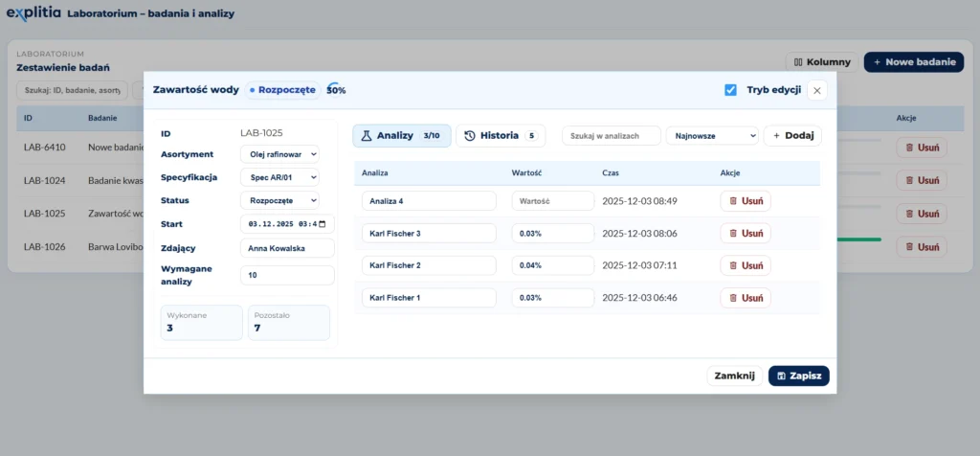Toggle the Tryb edycji checkbox
The image size is (980, 456).
click(x=730, y=90)
